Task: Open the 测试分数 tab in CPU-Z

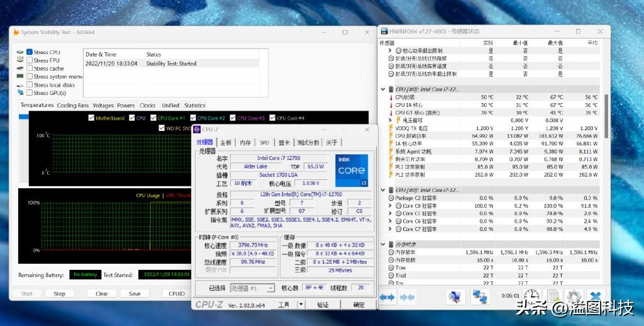Action: point(308,143)
